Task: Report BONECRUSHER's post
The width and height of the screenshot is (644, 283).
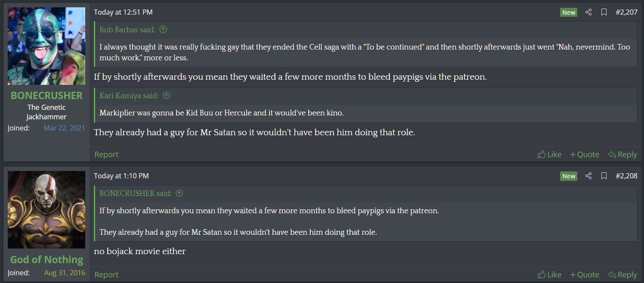Action: pyautogui.click(x=106, y=154)
